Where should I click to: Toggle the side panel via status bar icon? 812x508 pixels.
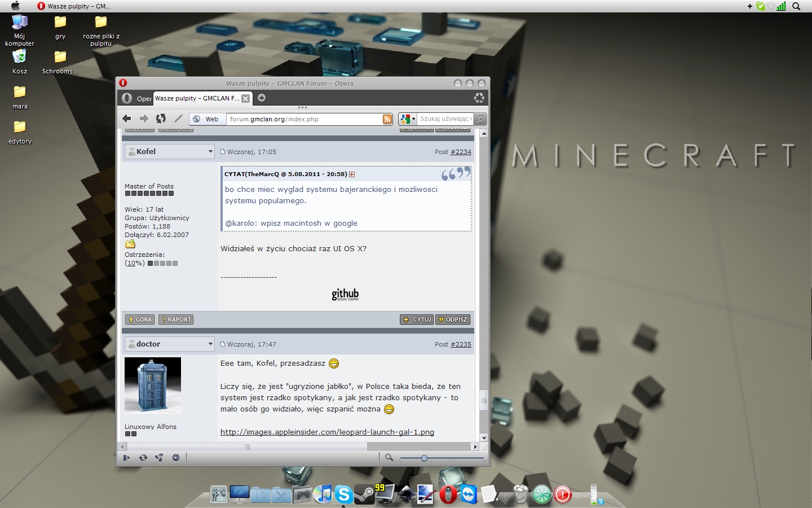(126, 458)
